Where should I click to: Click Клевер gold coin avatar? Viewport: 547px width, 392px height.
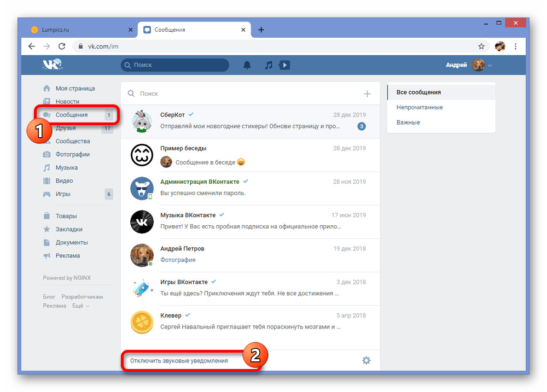click(142, 322)
